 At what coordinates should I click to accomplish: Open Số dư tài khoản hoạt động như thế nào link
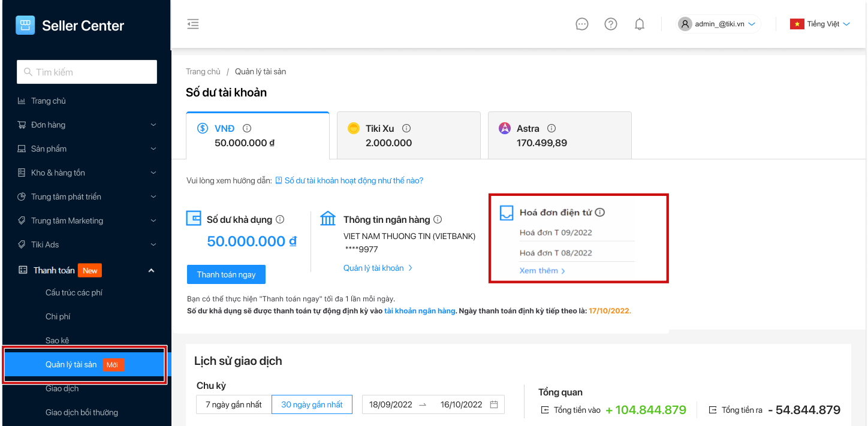[354, 180]
